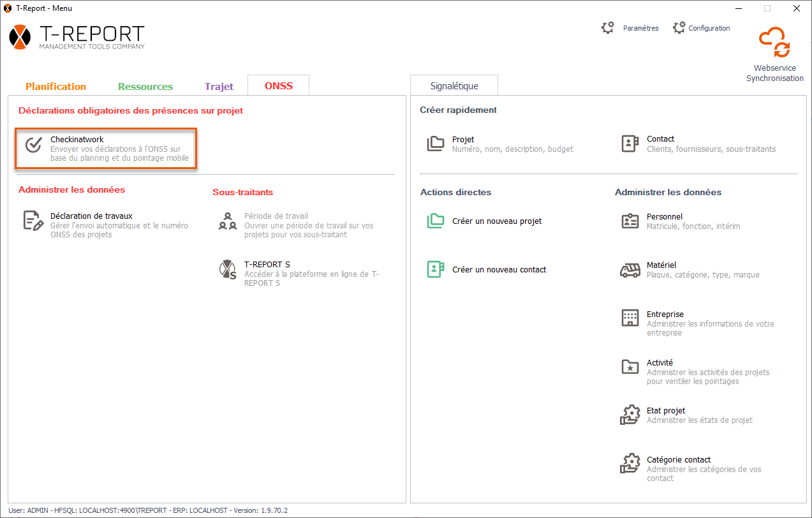
Task: Select the Personnel ID card icon
Action: tap(630, 221)
